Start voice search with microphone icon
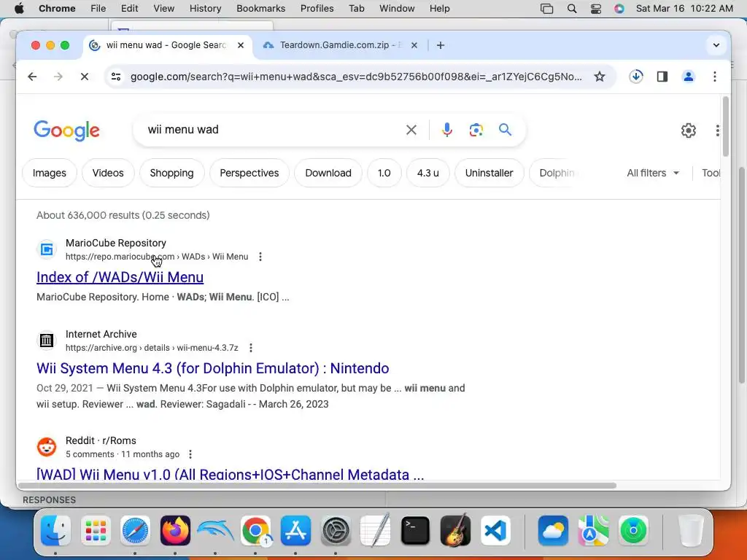 click(447, 130)
